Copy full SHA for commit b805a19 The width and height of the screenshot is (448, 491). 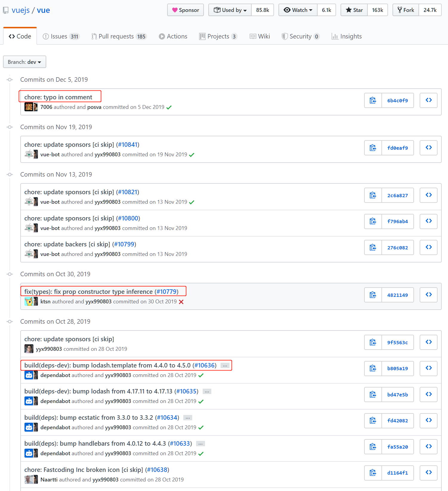373,368
